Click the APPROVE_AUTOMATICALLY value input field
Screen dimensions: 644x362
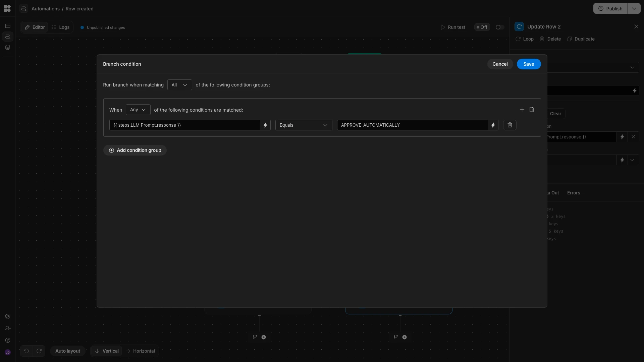412,125
